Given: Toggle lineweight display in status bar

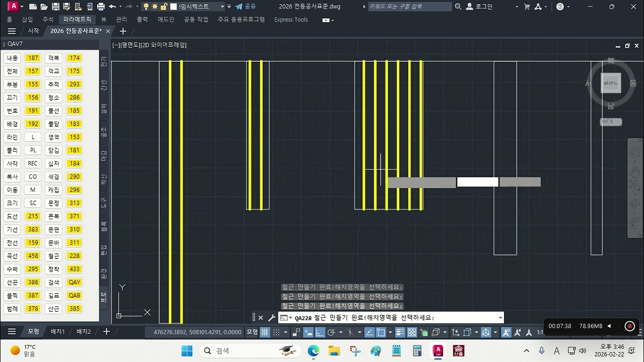Looking at the screenshot, I should click(400, 332).
